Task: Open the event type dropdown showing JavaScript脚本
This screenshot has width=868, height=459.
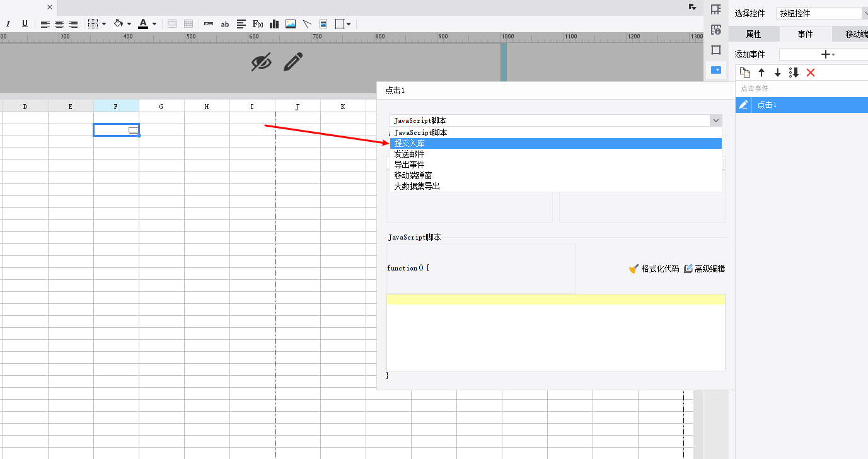Action: click(555, 120)
